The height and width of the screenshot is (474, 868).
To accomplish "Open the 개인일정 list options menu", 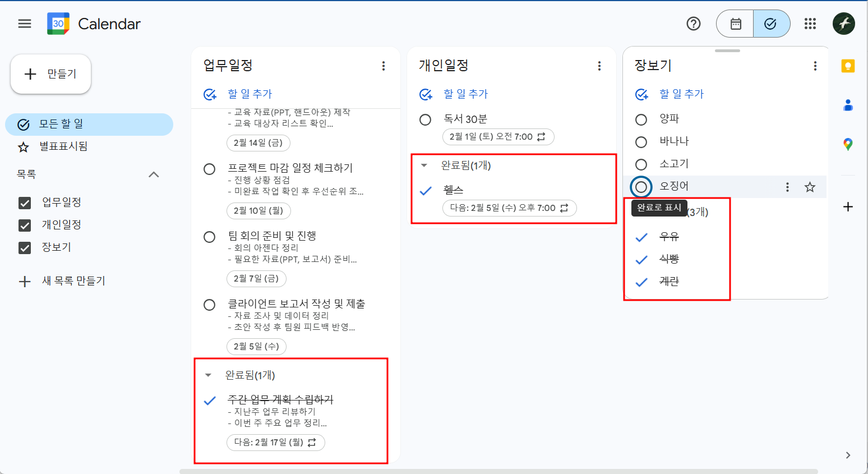I will (x=599, y=66).
